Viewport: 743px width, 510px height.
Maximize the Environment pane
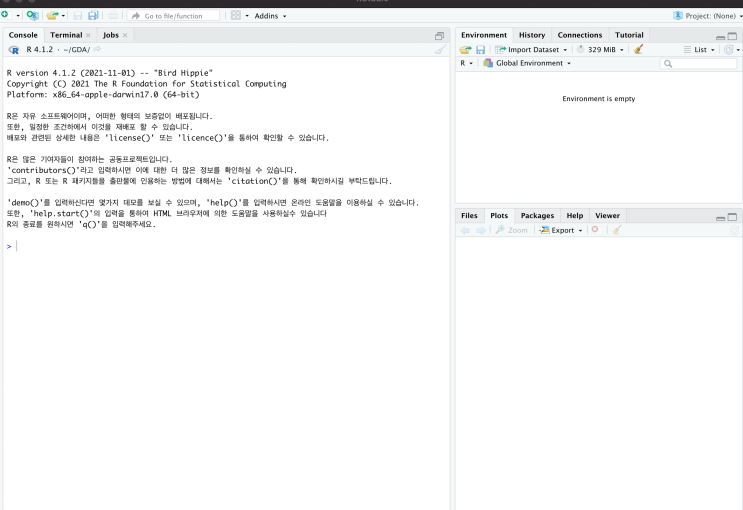732,36
